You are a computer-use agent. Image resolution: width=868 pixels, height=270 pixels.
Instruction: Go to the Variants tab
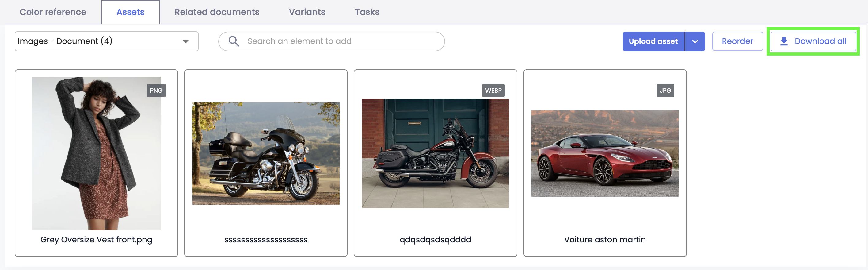point(307,12)
